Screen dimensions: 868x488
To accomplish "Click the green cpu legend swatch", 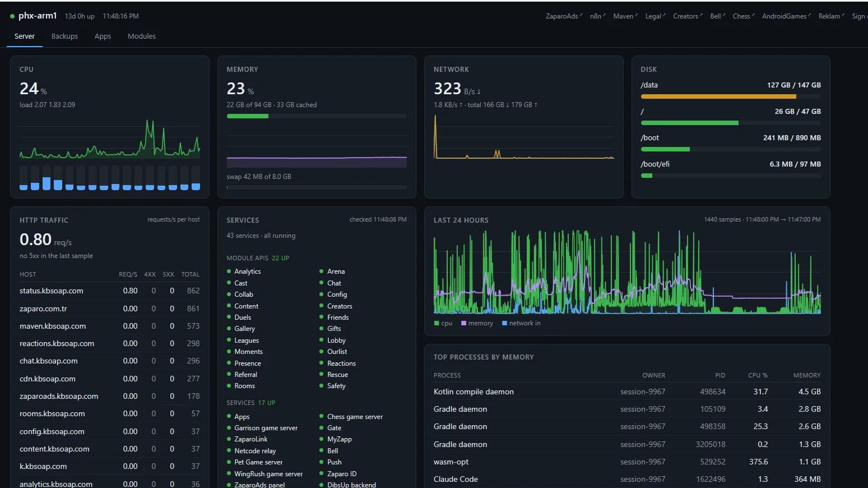I will coord(437,323).
